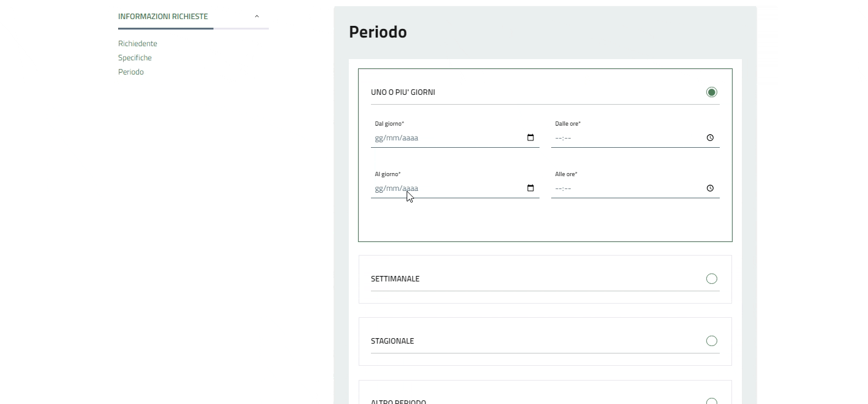Click the SETTIMANALE option label text

395,279
